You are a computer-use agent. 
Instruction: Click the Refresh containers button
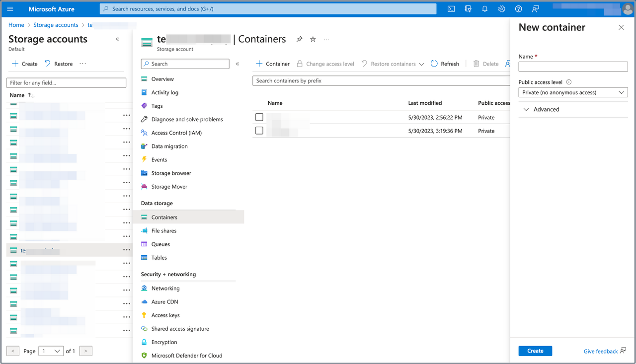click(x=445, y=64)
